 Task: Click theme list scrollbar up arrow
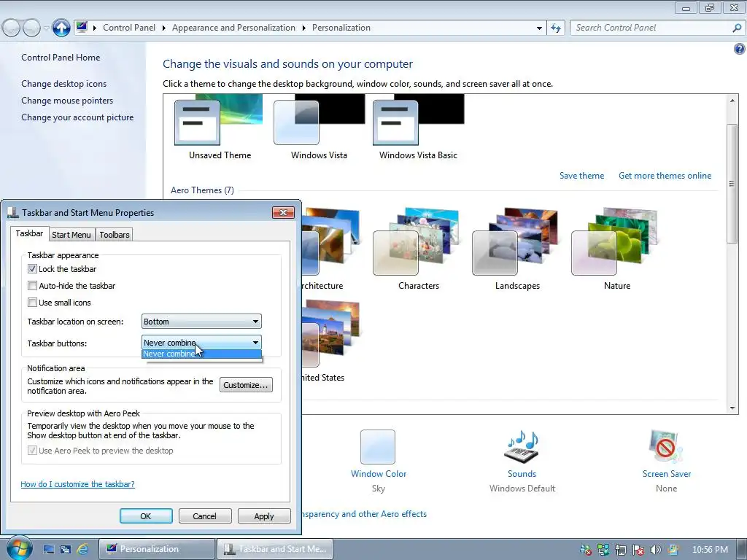[x=732, y=101]
